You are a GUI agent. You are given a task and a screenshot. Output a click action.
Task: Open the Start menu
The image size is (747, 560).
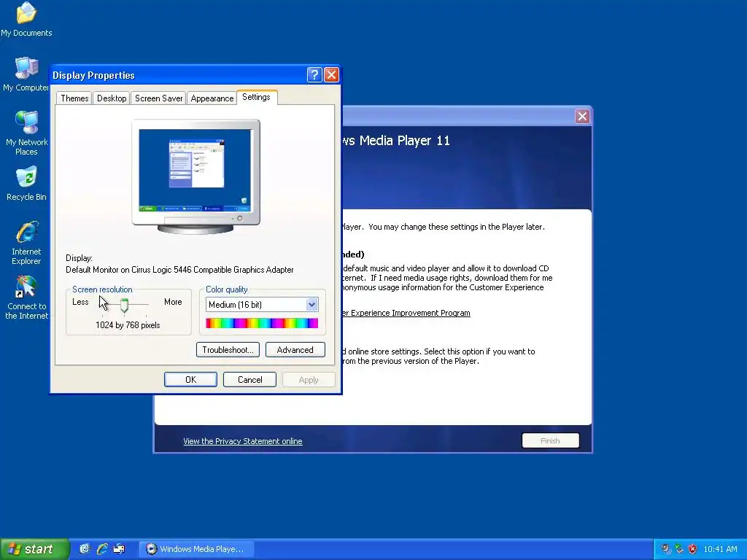(34, 549)
